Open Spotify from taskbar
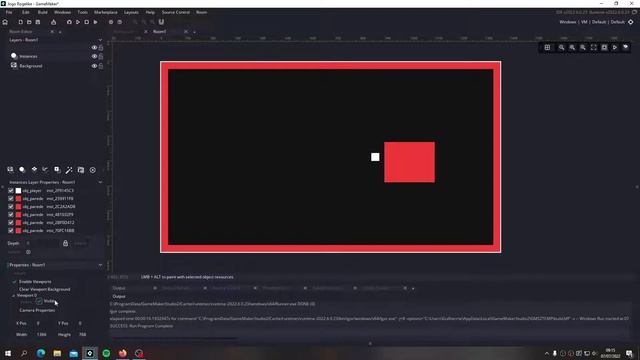640x360 pixels. pyautogui.click(x=106, y=353)
